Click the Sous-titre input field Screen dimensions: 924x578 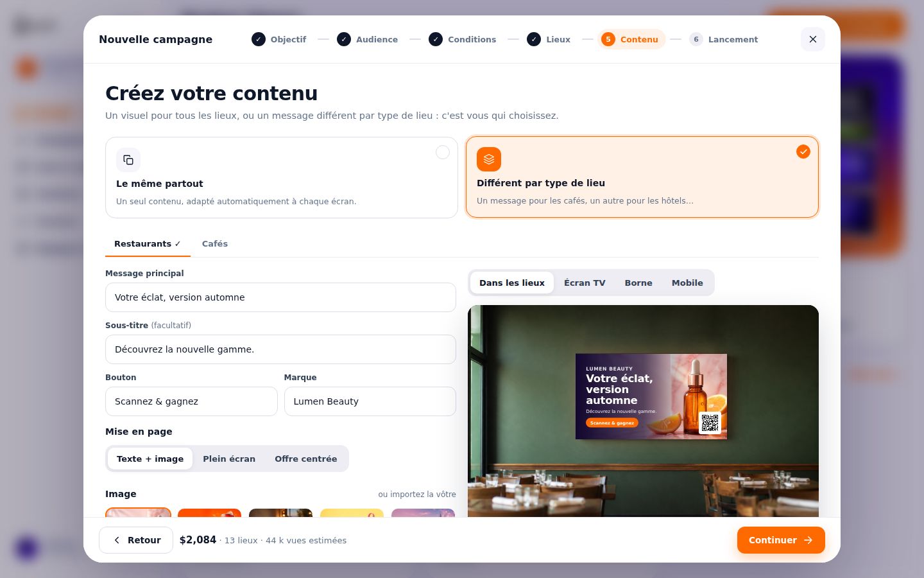pyautogui.click(x=280, y=349)
